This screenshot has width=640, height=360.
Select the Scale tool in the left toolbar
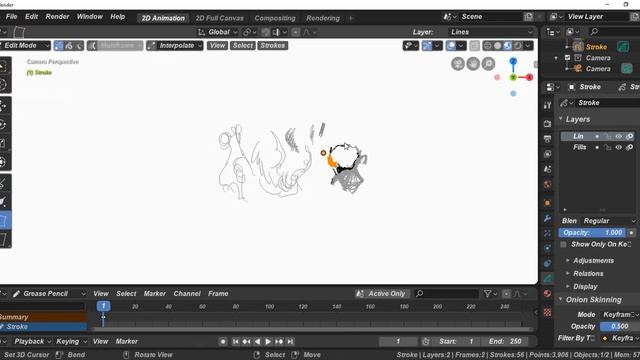[x=3, y=143]
